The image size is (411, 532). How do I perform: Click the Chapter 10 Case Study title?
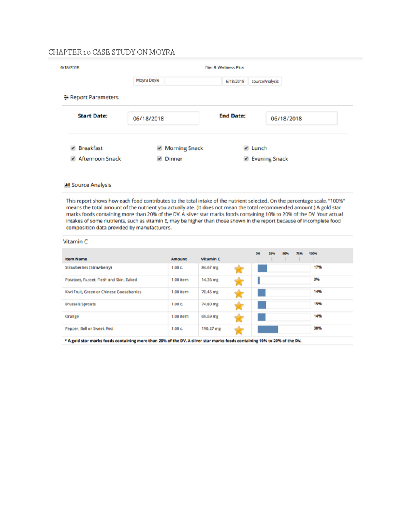pos(112,52)
